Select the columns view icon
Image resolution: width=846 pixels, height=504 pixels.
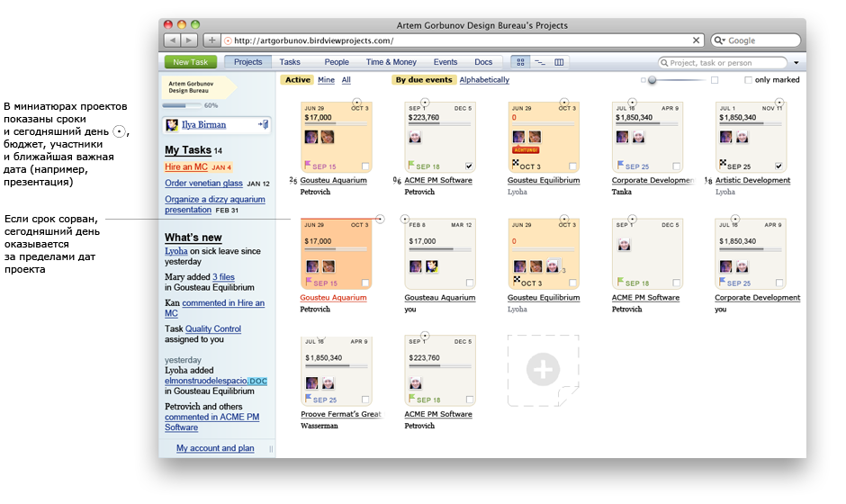tap(559, 62)
